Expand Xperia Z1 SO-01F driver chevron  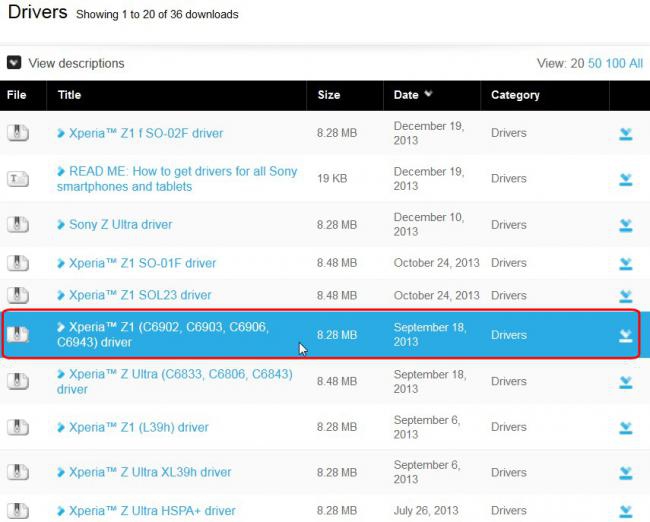click(61, 263)
